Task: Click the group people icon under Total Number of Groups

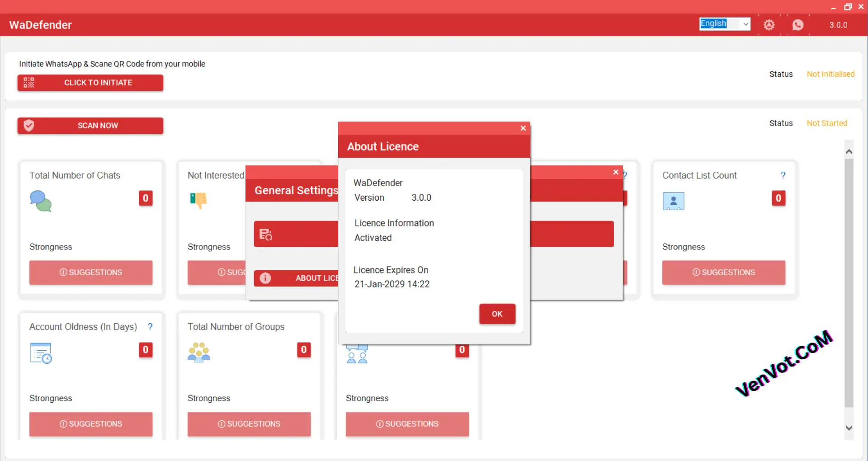Action: (199, 353)
